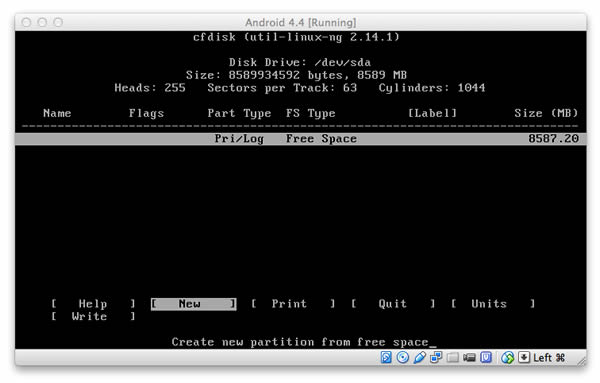This screenshot has width=600, height=383.
Task: Click the Android 4.4 [Running] window title
Action: coord(300,23)
